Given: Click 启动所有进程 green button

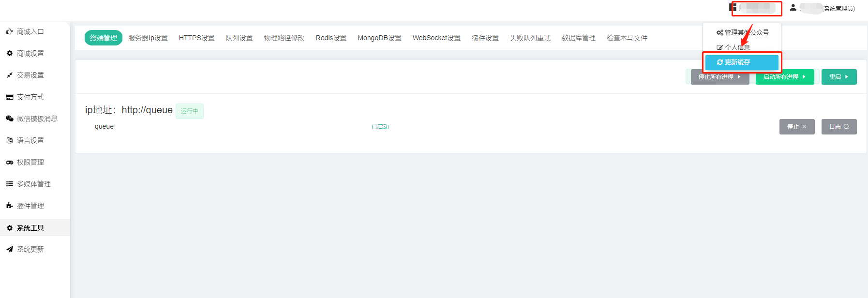Looking at the screenshot, I should (x=785, y=77).
